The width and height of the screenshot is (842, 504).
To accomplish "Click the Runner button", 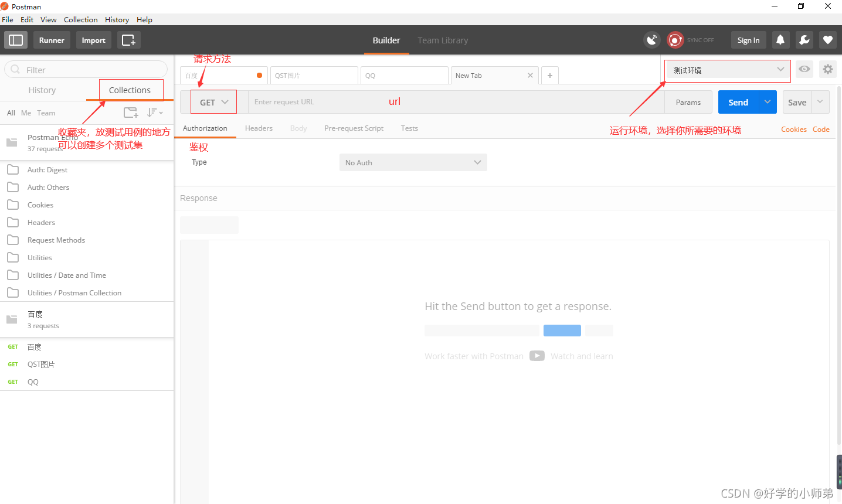I will [52, 40].
